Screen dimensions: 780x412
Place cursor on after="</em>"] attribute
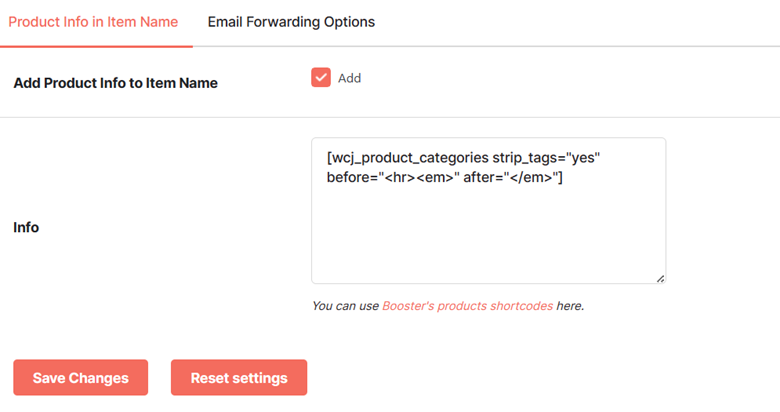513,177
